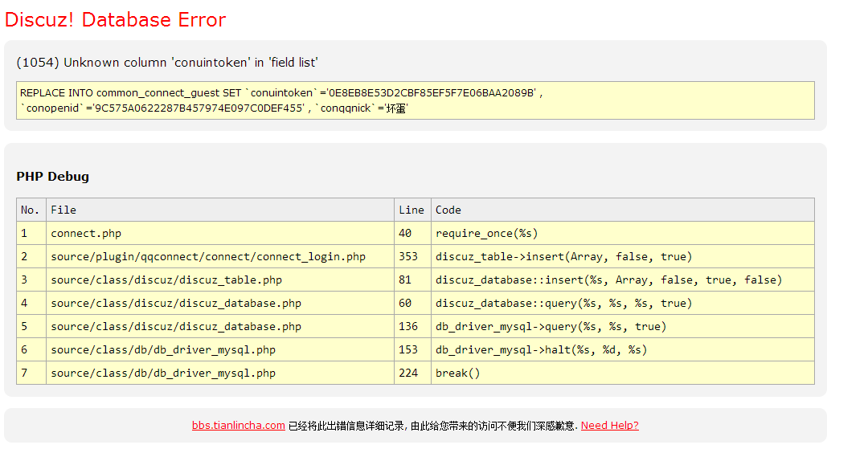Select the discuz_database::insert code cell
The image size is (868, 453).
(x=623, y=280)
